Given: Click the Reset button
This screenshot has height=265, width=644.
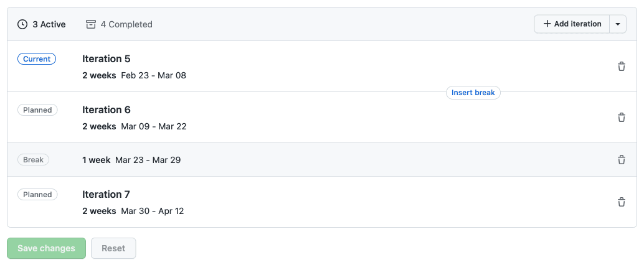Looking at the screenshot, I should click(x=113, y=248).
